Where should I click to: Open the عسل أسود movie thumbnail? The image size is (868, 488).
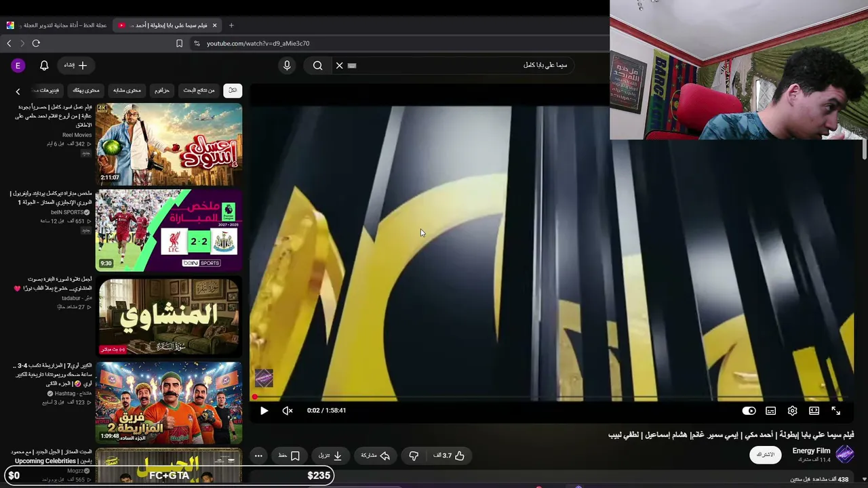coord(169,144)
